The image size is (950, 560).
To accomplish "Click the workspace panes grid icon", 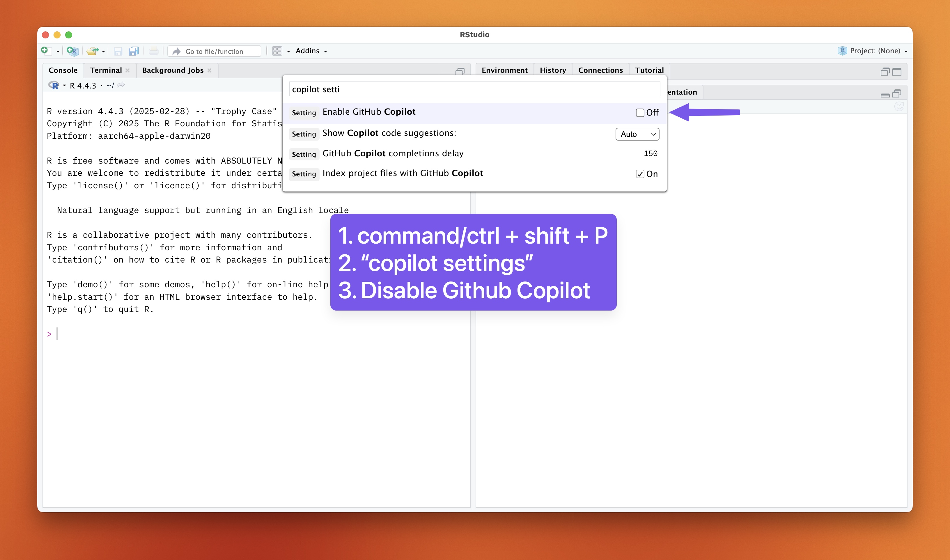I will click(277, 51).
